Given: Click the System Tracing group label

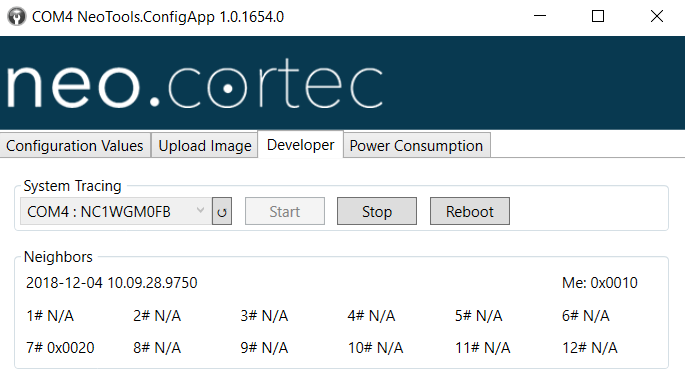Looking at the screenshot, I should [x=73, y=186].
